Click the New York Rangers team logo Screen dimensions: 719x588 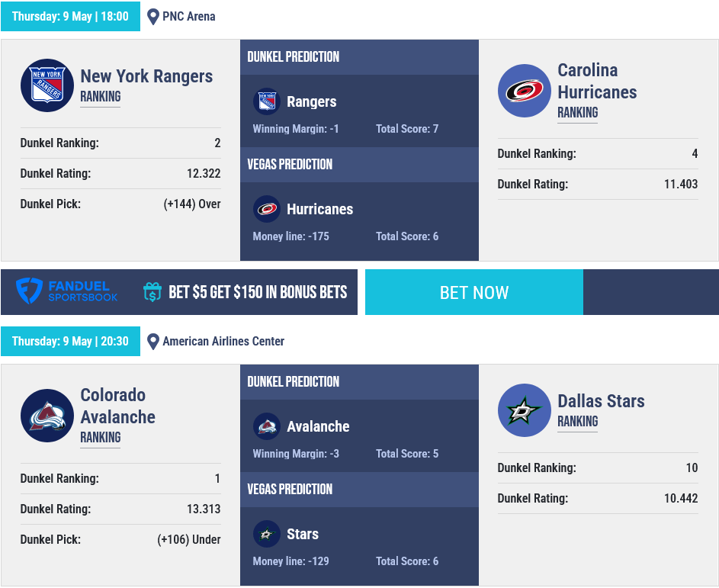pos(47,85)
